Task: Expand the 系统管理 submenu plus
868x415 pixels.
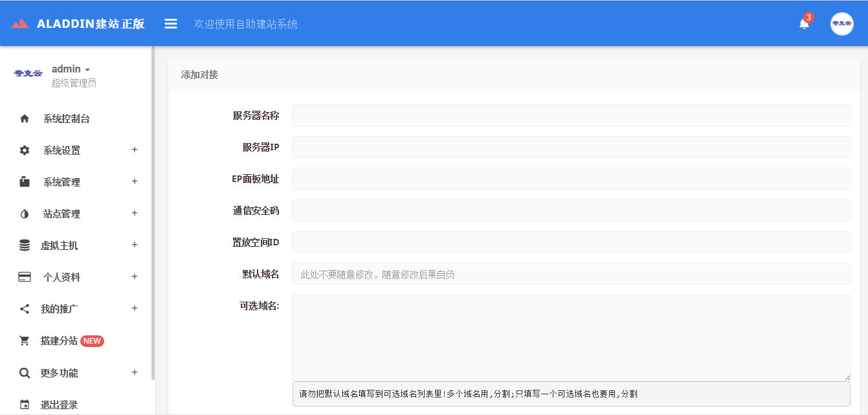Action: click(135, 181)
